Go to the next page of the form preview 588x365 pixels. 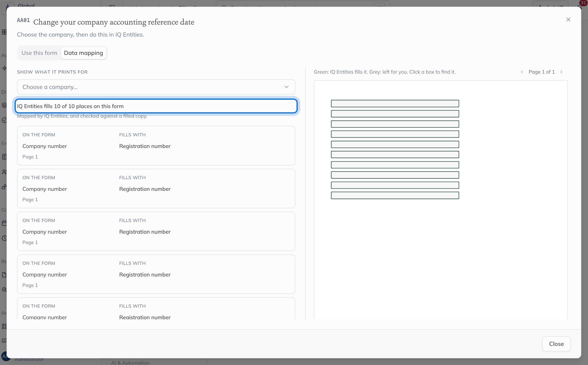pyautogui.click(x=561, y=72)
